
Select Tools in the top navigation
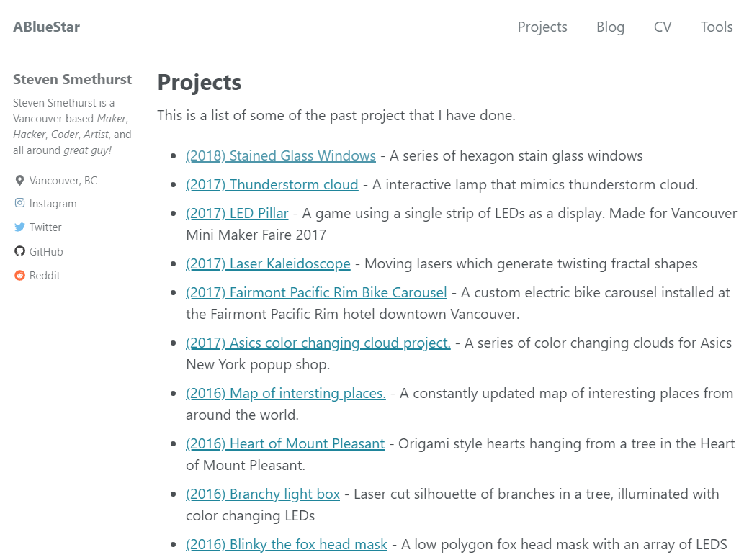[717, 27]
